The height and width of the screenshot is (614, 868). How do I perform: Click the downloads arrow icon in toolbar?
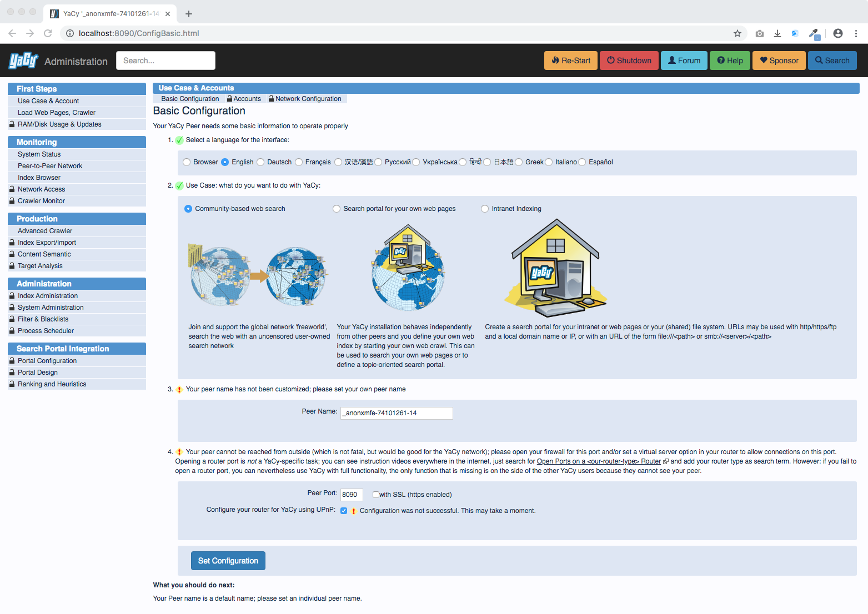[777, 33]
